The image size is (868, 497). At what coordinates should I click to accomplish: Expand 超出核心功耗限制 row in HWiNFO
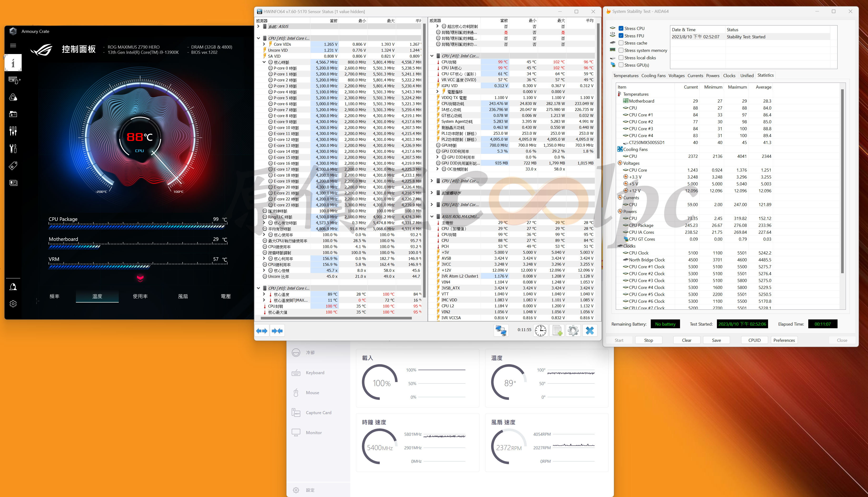click(x=437, y=26)
